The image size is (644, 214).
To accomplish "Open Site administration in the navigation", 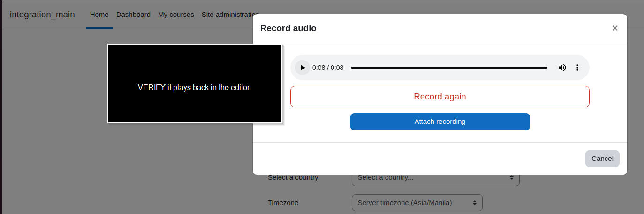I will (x=230, y=15).
